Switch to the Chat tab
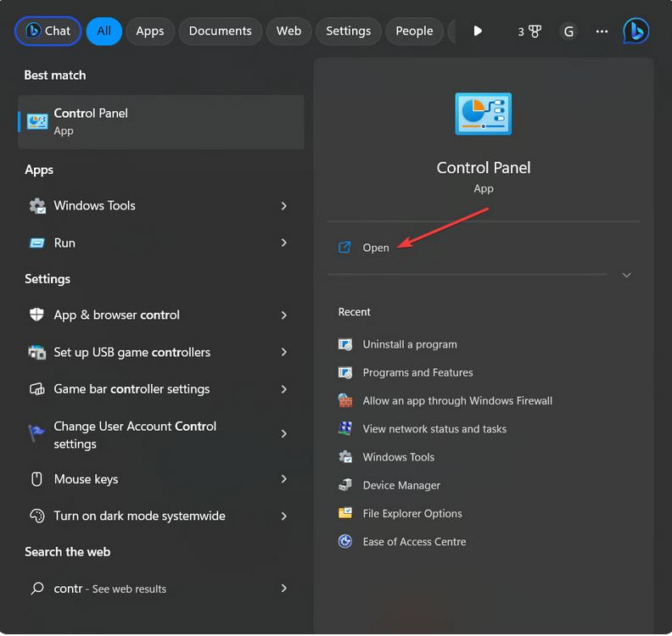 pyautogui.click(x=48, y=31)
